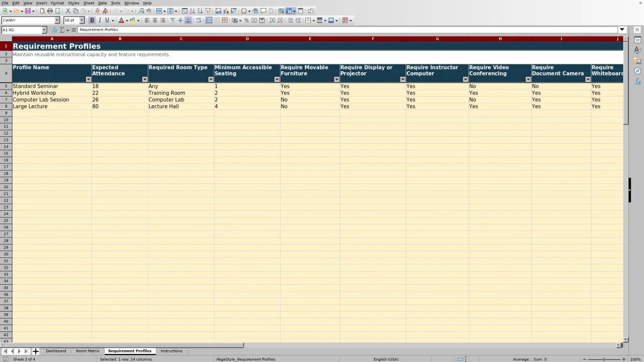Open Expected Attendance filter dropdown
Image resolution: width=644 pixels, height=362 pixels.
(x=145, y=79)
